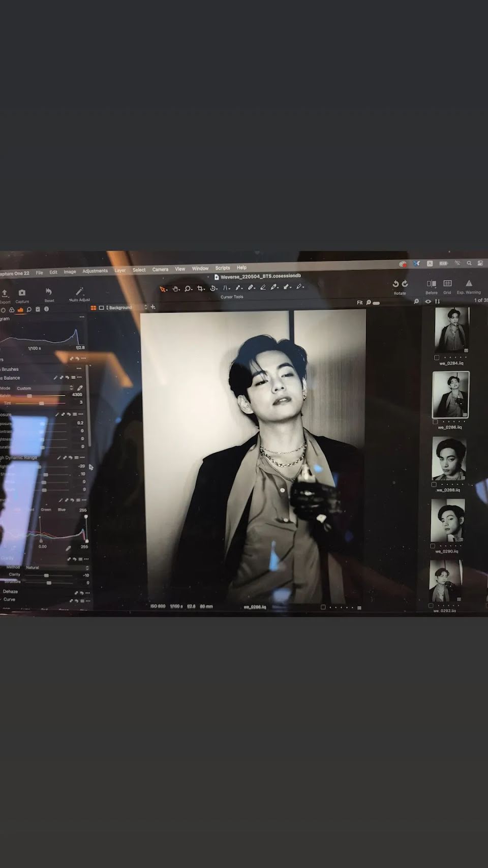Switch viewer to single-view mode
This screenshot has width=488, height=868.
(x=101, y=308)
